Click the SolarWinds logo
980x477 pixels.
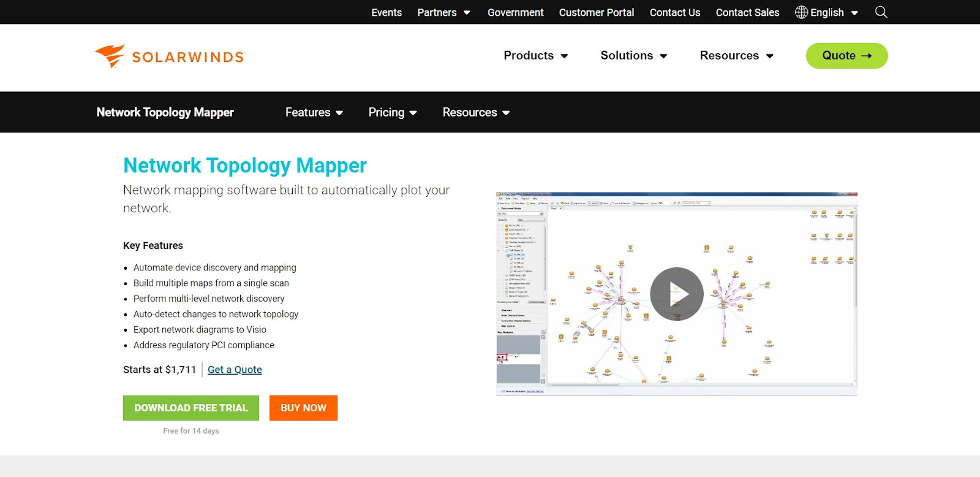tap(170, 56)
